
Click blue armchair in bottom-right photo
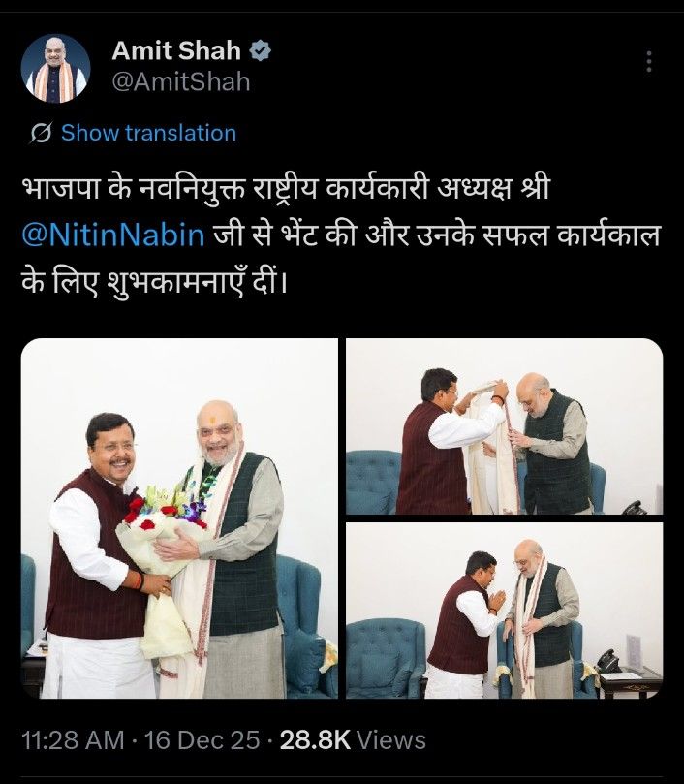[386, 658]
